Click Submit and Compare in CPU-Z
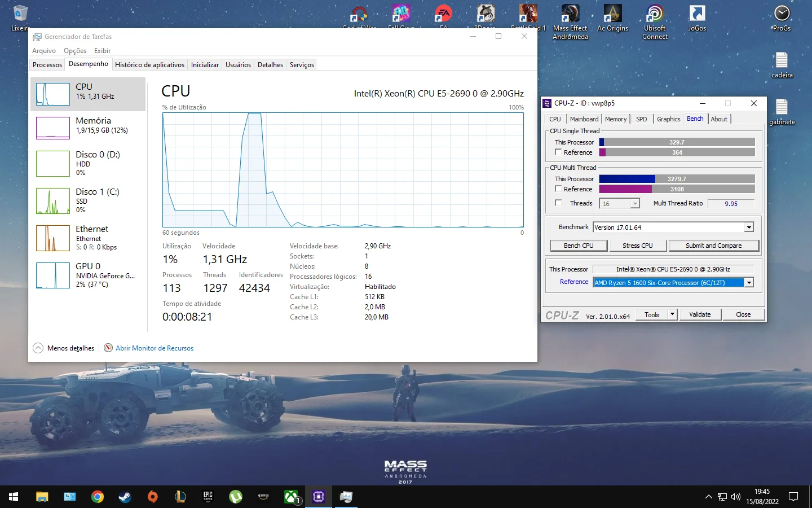 point(713,246)
